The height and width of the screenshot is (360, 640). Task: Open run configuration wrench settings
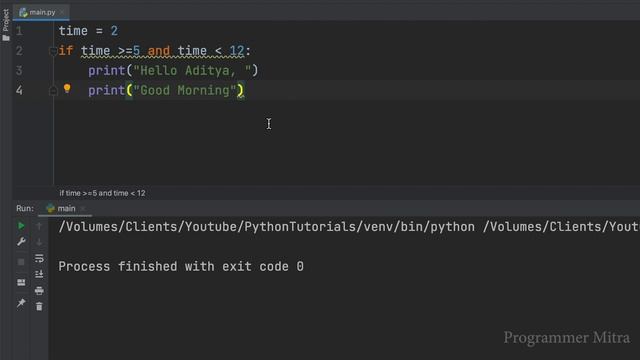click(21, 242)
